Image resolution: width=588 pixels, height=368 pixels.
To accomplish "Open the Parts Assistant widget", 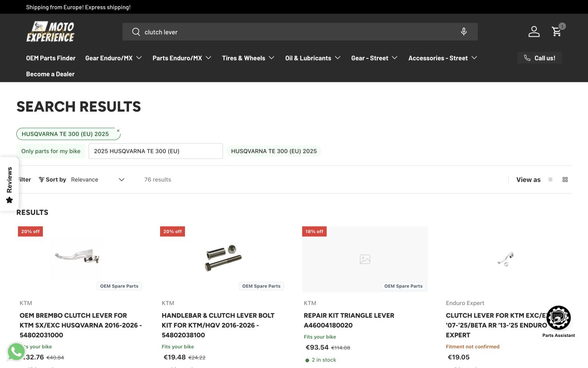I will (559, 318).
